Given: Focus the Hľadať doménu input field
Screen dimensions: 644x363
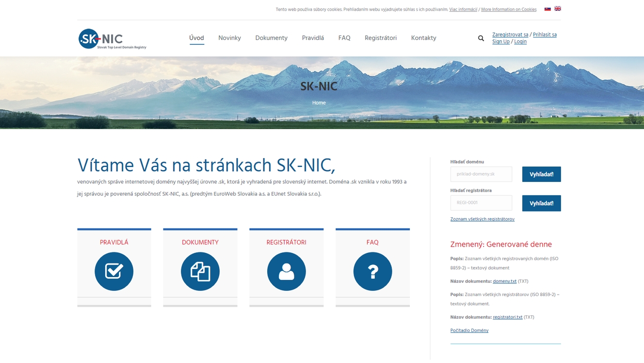Looking at the screenshot, I should [481, 174].
